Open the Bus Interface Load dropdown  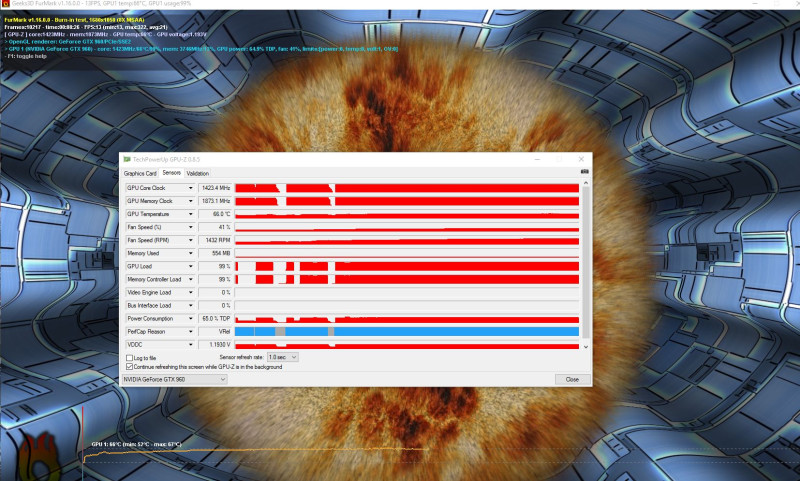190,306
